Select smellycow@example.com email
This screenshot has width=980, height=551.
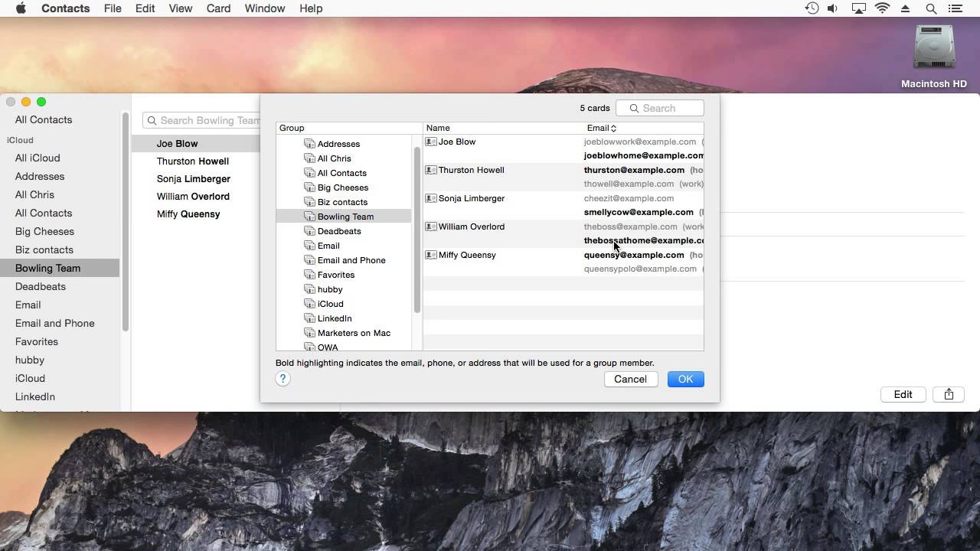639,212
